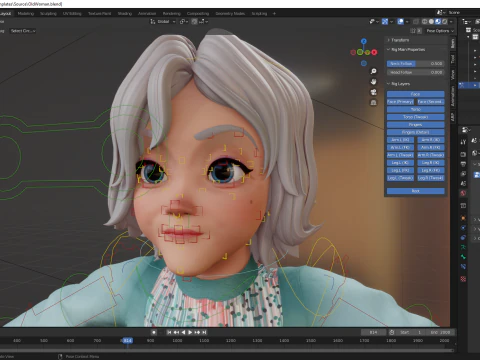480x360 pixels.
Task: Toggle the Face (Primary) rig layer
Action: pyautogui.click(x=400, y=102)
